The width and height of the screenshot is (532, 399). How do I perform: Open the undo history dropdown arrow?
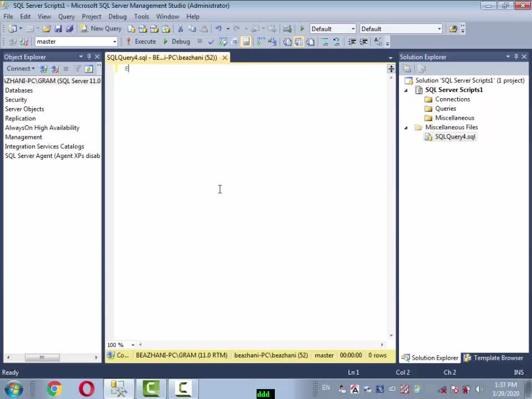228,29
